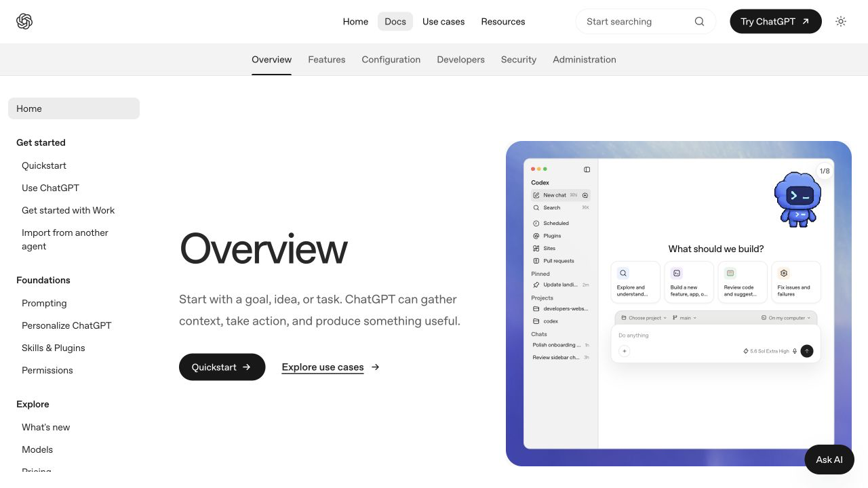The height and width of the screenshot is (488, 868).
Task: Click Polish onboarding chat in preview
Action: coord(560,345)
